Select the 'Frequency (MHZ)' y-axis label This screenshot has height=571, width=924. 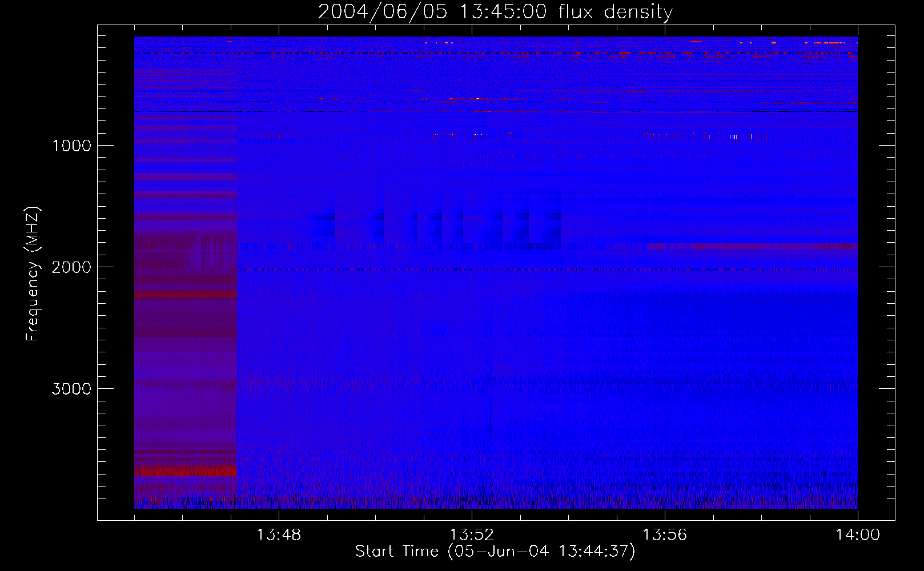(33, 274)
